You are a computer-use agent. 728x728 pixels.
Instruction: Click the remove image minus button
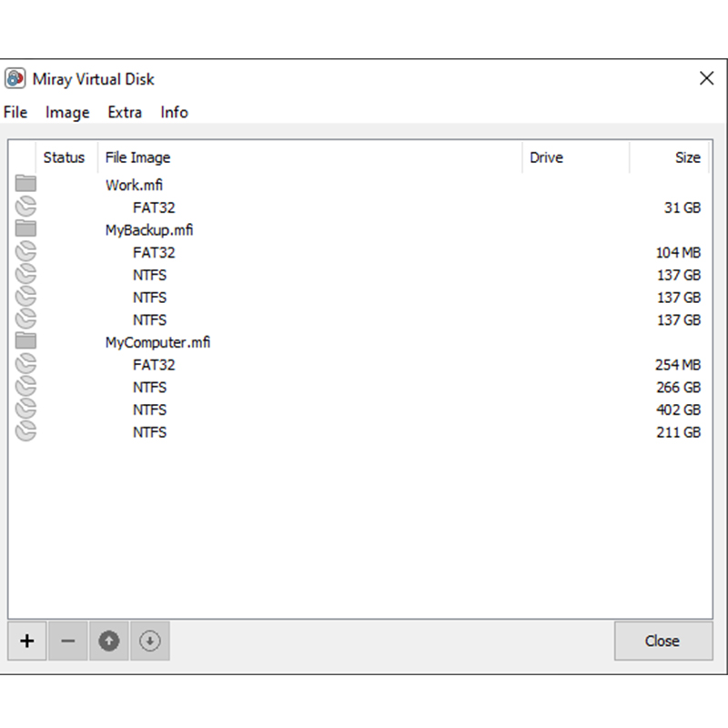tap(67, 641)
